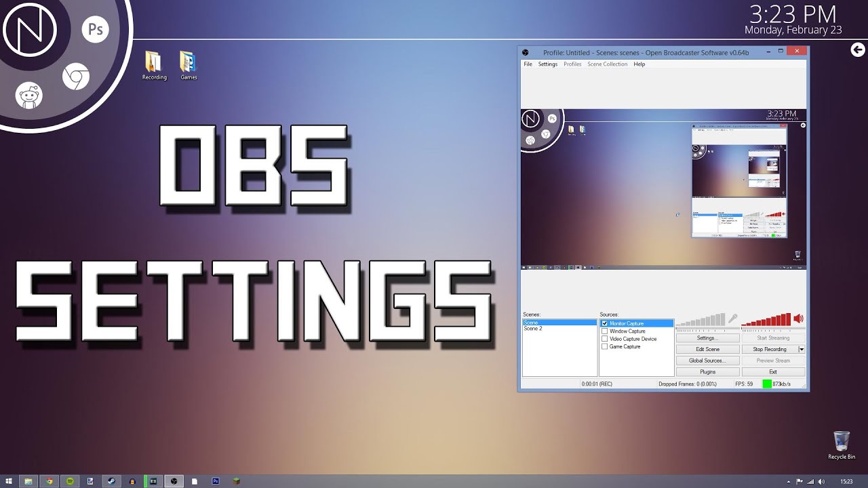Click the 0:00:01 (REC) status text
The image size is (868, 488).
click(597, 384)
